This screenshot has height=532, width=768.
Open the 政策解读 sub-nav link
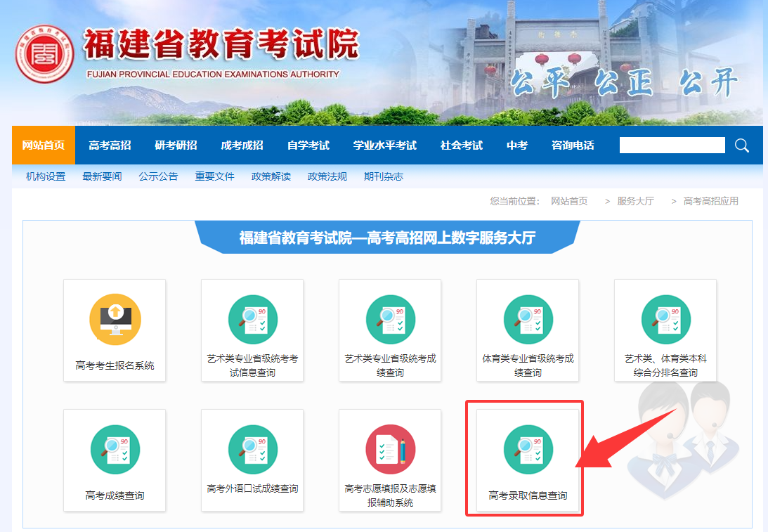pos(271,176)
